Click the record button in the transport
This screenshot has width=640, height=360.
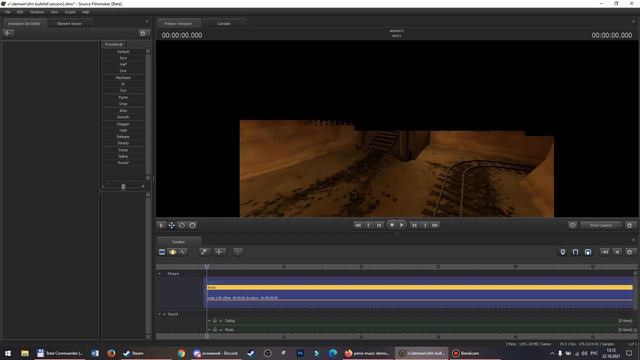[391, 225]
